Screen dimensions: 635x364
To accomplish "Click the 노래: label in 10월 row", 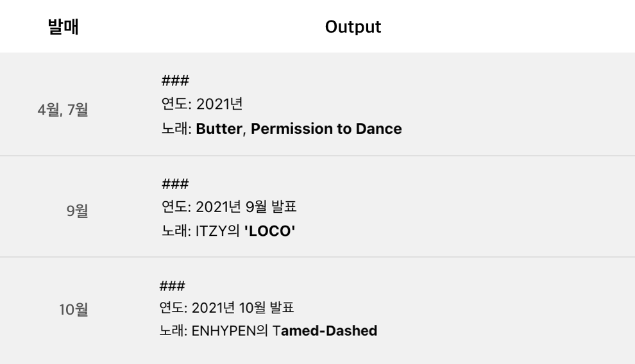I will click(173, 331).
